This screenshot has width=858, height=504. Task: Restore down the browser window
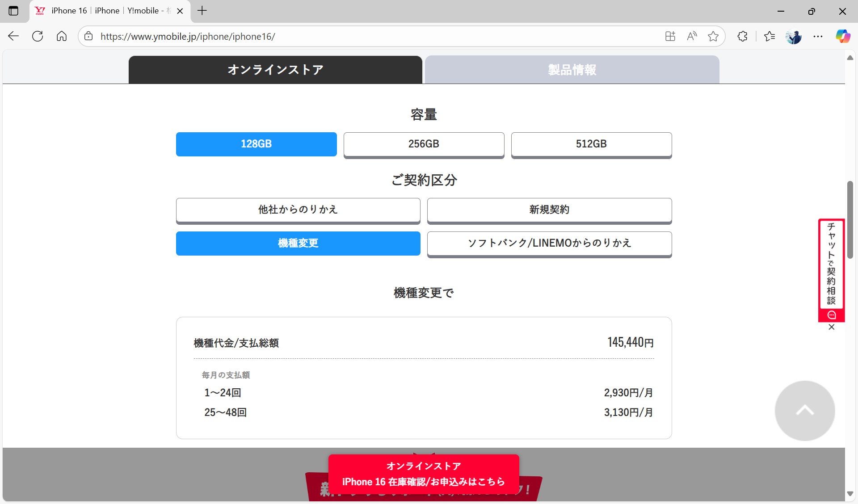point(812,11)
